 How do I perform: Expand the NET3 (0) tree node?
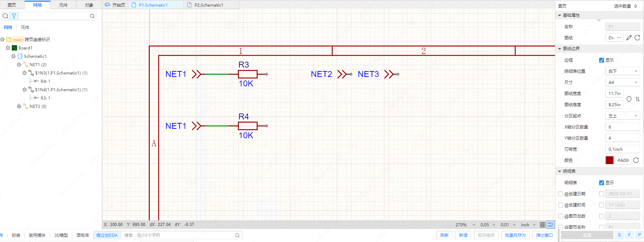(19, 107)
